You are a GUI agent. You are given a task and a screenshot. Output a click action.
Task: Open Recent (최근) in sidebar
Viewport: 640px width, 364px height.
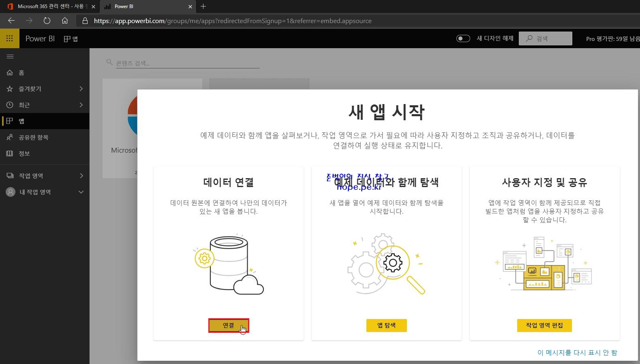[45, 105]
